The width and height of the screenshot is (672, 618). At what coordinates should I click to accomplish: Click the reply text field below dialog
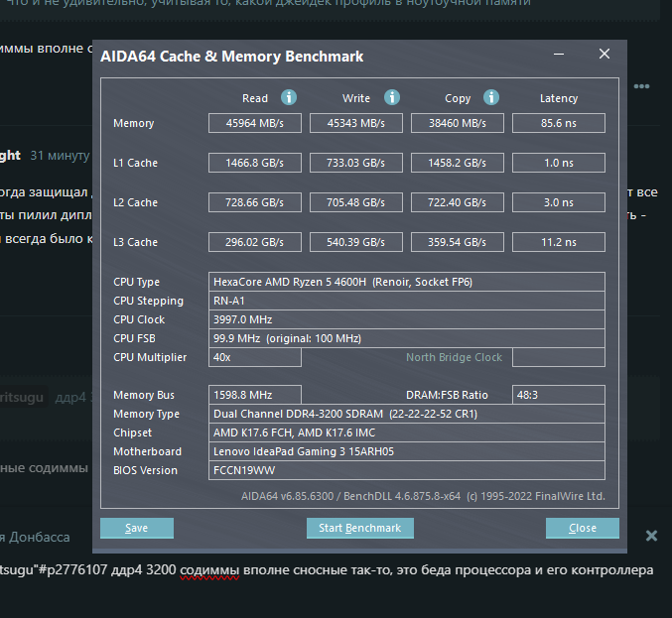pos(326,570)
